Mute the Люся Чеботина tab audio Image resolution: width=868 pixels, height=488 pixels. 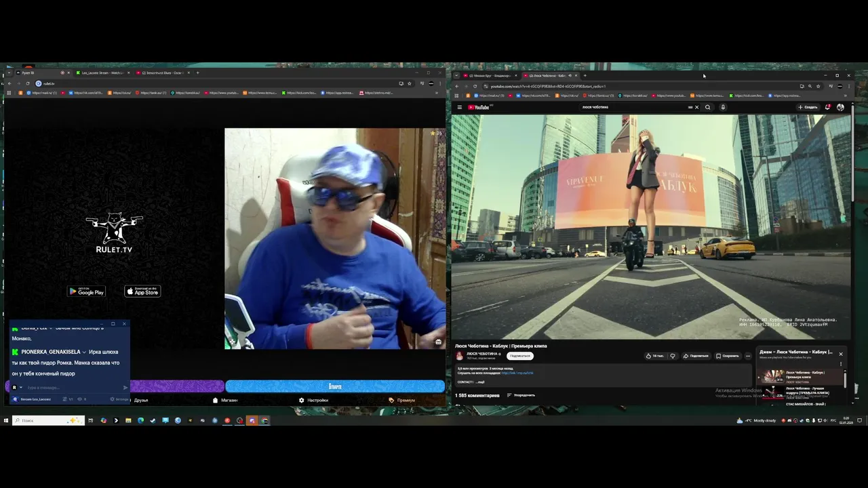click(570, 75)
